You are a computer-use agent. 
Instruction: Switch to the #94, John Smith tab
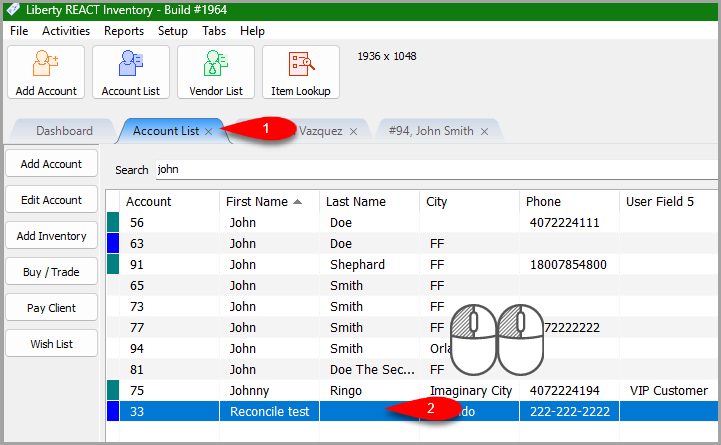pyautogui.click(x=431, y=131)
